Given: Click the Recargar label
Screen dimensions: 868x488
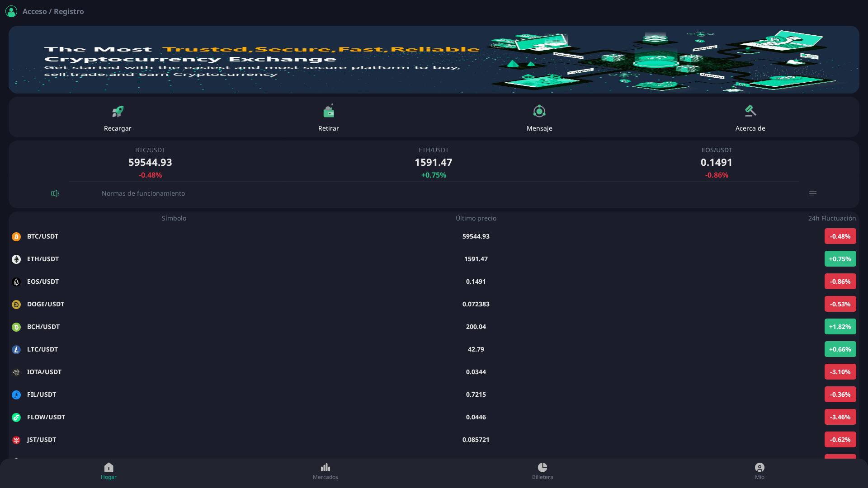Looking at the screenshot, I should [118, 128].
